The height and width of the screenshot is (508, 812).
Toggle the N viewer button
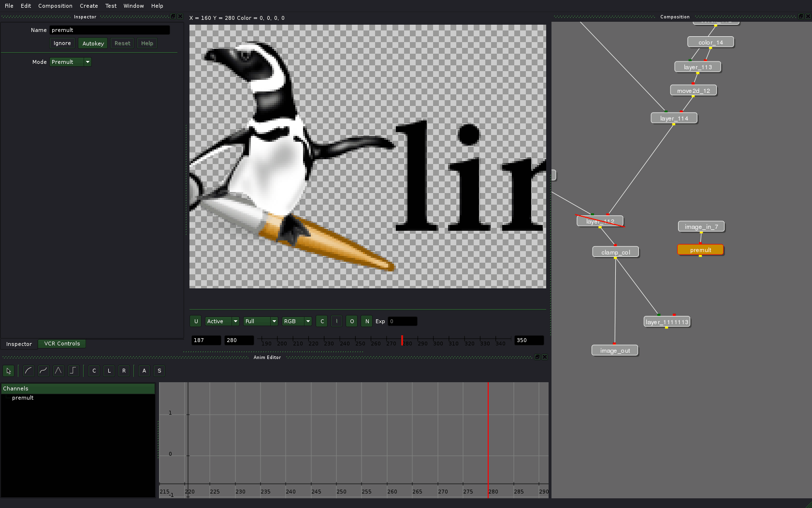(x=367, y=321)
